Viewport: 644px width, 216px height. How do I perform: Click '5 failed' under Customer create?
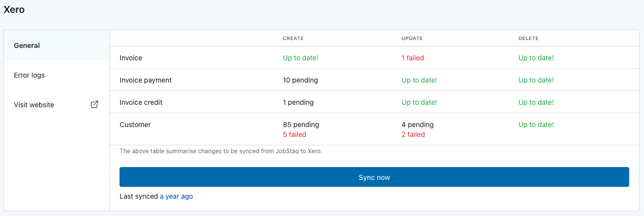[294, 134]
